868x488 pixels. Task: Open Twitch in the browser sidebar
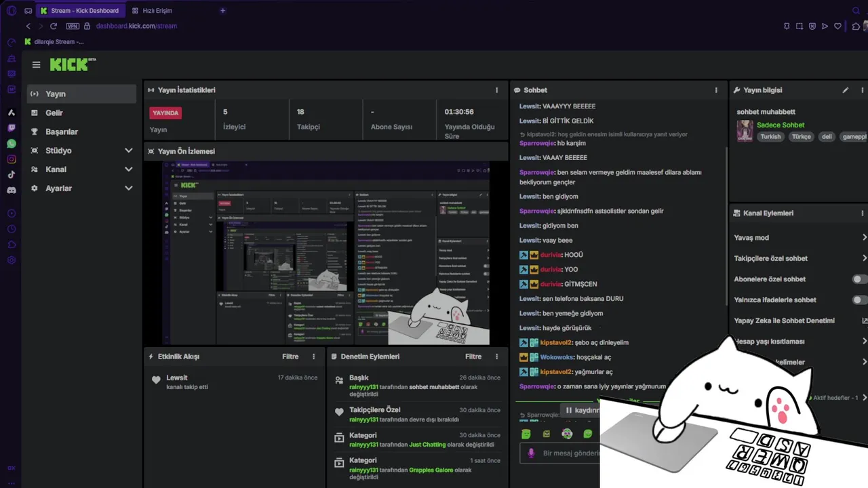tap(12, 128)
